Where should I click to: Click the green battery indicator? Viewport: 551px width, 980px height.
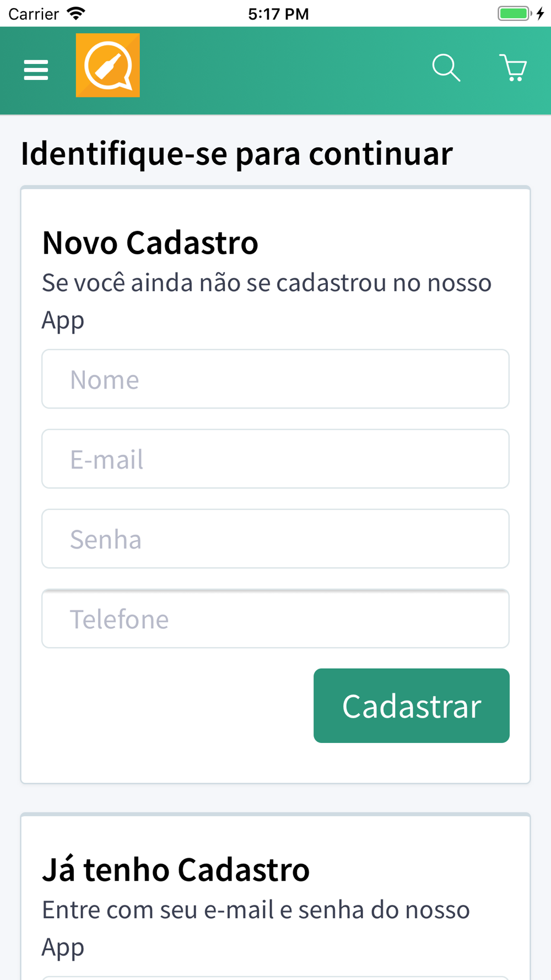tap(514, 13)
